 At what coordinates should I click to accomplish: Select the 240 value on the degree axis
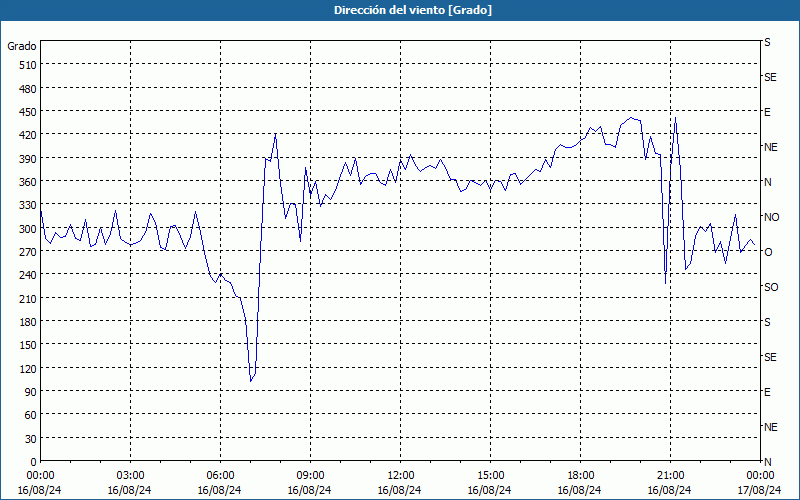click(28, 275)
